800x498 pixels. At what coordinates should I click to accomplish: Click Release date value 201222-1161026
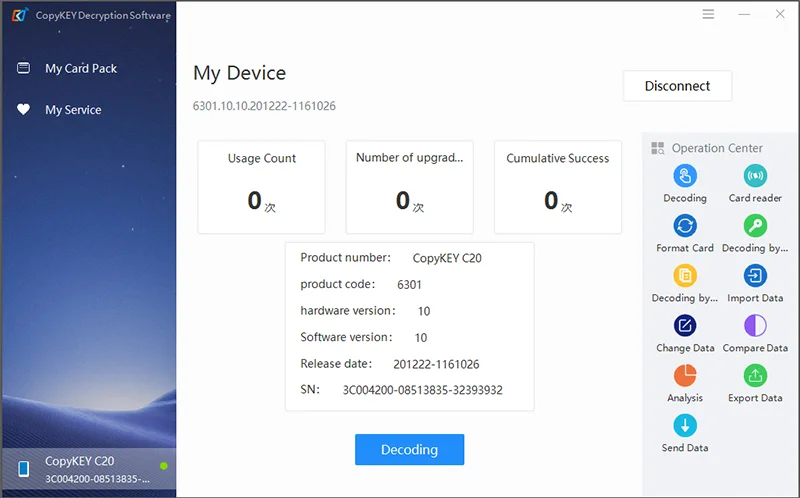click(x=436, y=364)
